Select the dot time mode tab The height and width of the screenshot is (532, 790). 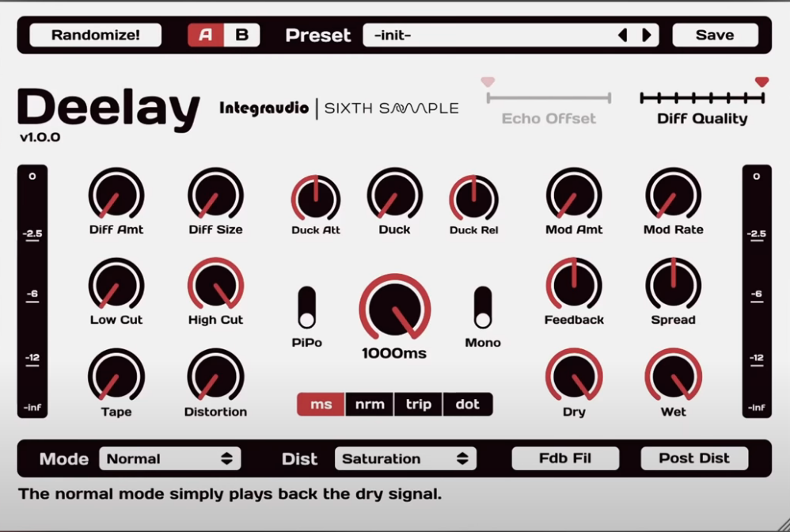coord(468,405)
